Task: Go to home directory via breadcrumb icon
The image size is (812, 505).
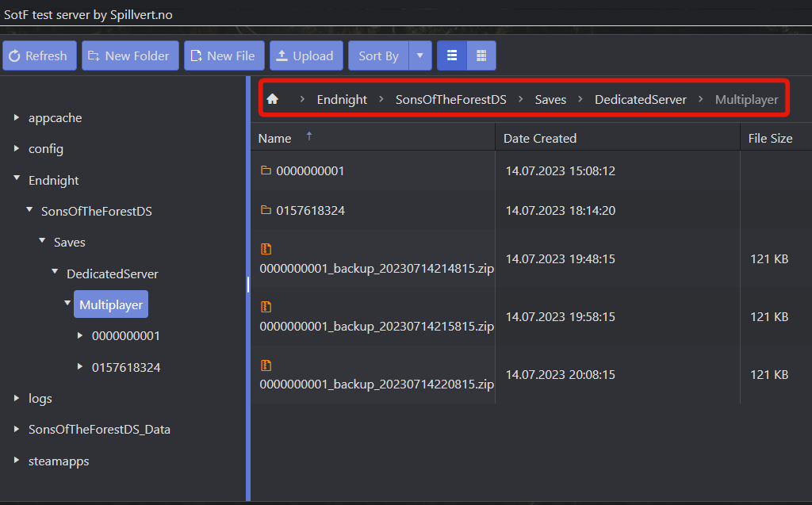Action: pyautogui.click(x=273, y=99)
